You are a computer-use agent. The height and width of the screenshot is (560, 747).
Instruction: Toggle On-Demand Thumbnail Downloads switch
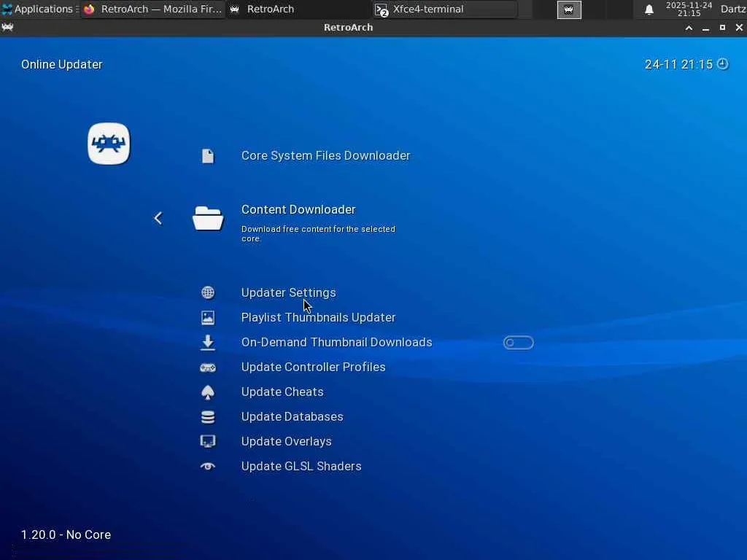click(519, 343)
